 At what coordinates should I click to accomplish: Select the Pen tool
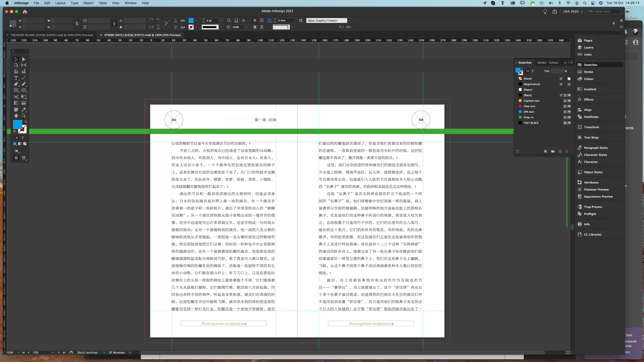(16, 84)
